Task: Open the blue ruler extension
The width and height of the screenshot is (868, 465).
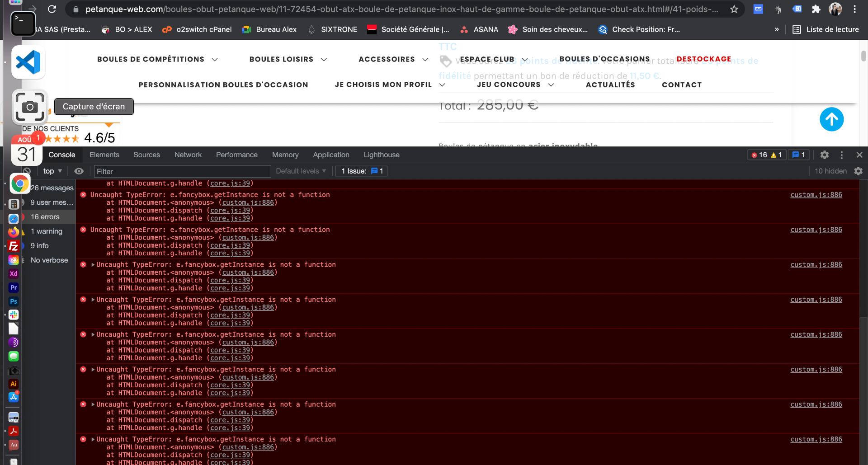Action: pos(758,9)
